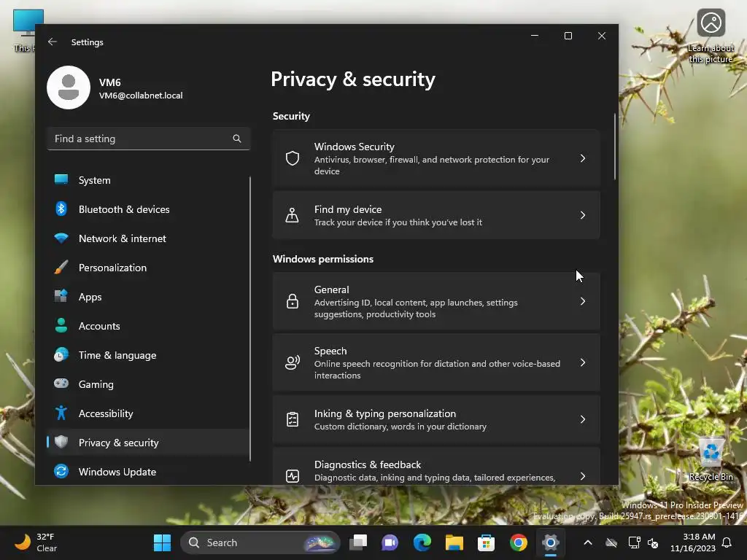Click the System monitor icon in sidebar

[61, 179]
